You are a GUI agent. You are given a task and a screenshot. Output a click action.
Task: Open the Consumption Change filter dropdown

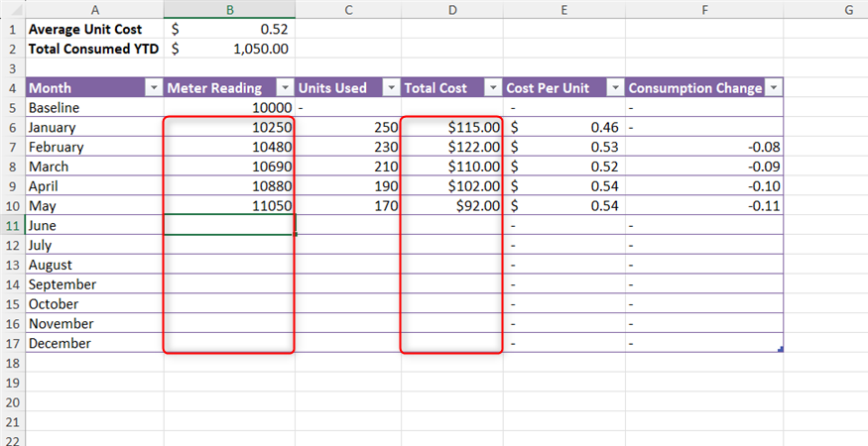(x=774, y=88)
